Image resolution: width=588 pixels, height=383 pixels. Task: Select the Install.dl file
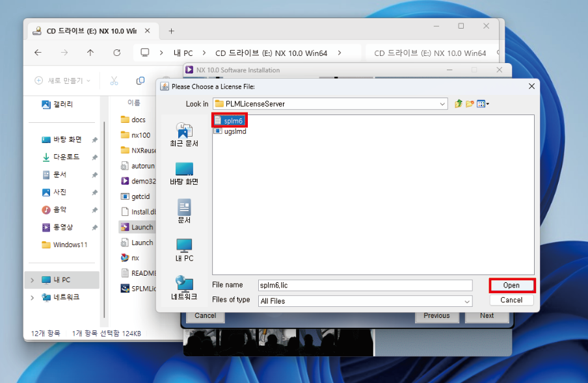click(138, 212)
